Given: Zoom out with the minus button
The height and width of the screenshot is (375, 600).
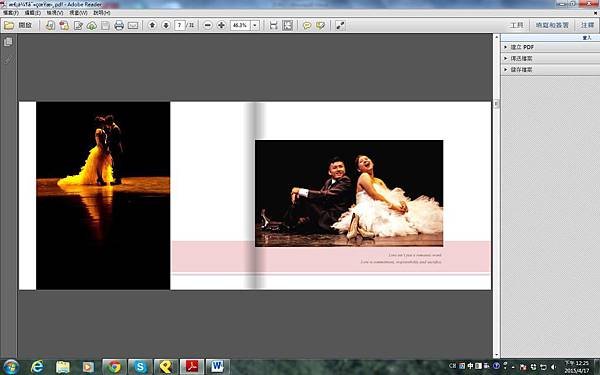Looking at the screenshot, I should pyautogui.click(x=207, y=25).
